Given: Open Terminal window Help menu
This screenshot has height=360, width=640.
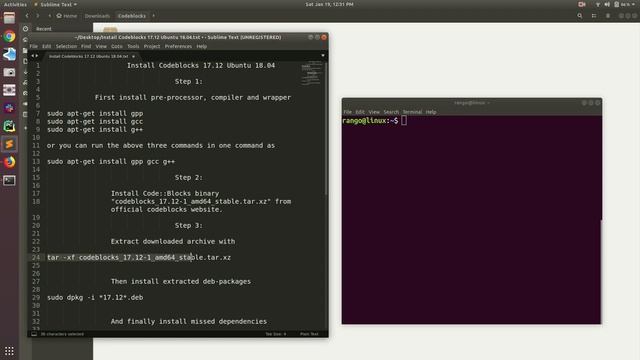Looking at the screenshot, I should pos(431,112).
